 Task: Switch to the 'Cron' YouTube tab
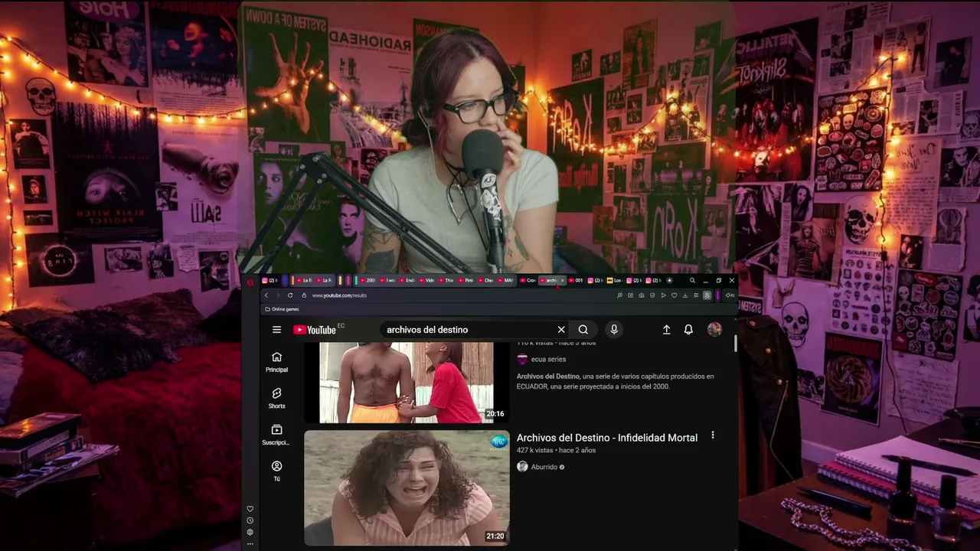[x=528, y=281]
